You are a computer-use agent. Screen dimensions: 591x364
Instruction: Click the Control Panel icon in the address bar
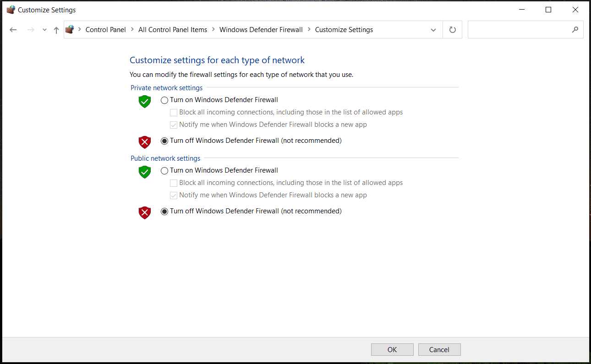click(x=70, y=29)
